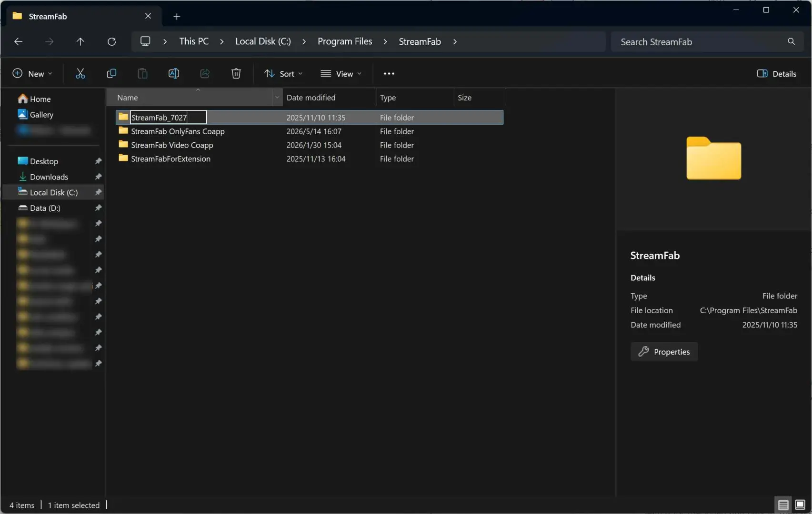Click the search magnifier icon
The height and width of the screenshot is (514, 812).
[x=791, y=41]
